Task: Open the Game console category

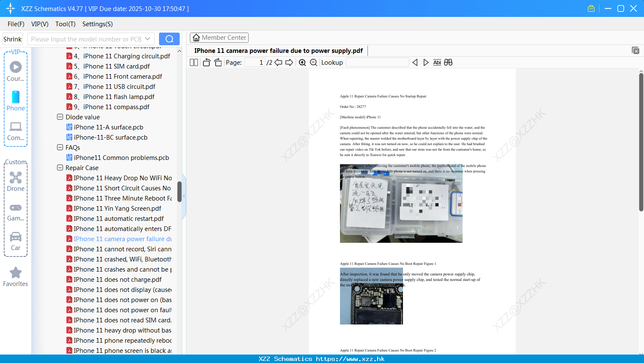Action: coord(16,212)
